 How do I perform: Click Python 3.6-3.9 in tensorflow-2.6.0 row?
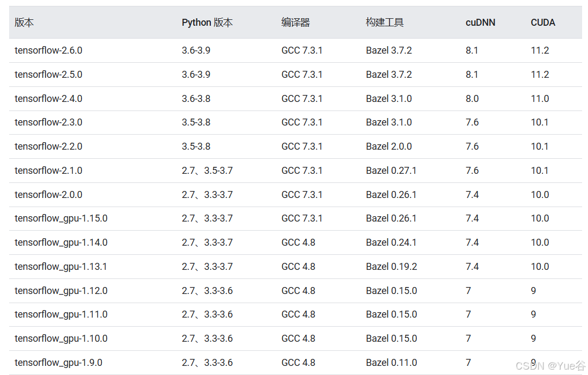196,50
